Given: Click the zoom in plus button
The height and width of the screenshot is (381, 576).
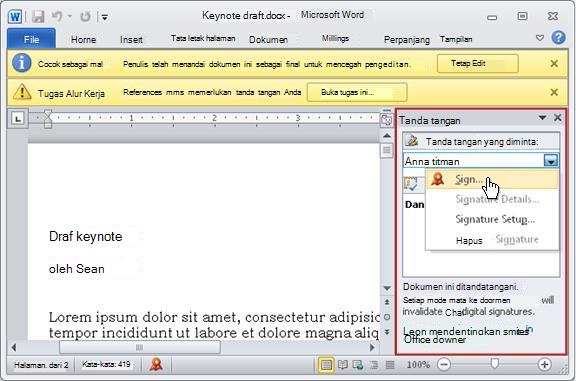Looking at the screenshot, I should [x=544, y=364].
